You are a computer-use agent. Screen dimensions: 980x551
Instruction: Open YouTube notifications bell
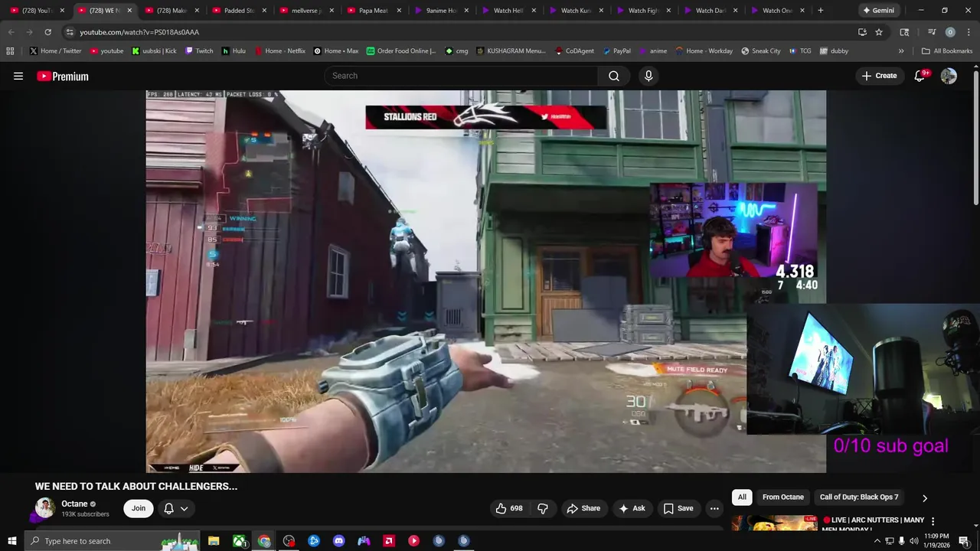[920, 76]
